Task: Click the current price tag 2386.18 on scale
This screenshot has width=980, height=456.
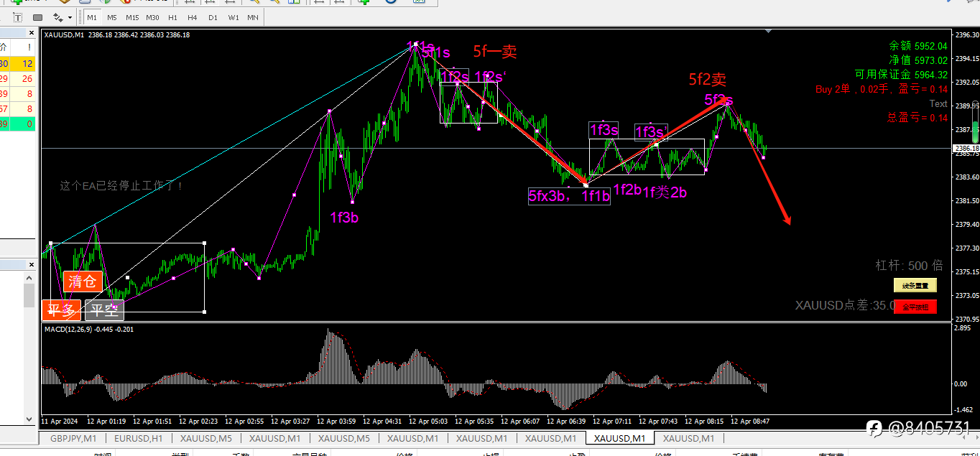Action: (x=966, y=148)
